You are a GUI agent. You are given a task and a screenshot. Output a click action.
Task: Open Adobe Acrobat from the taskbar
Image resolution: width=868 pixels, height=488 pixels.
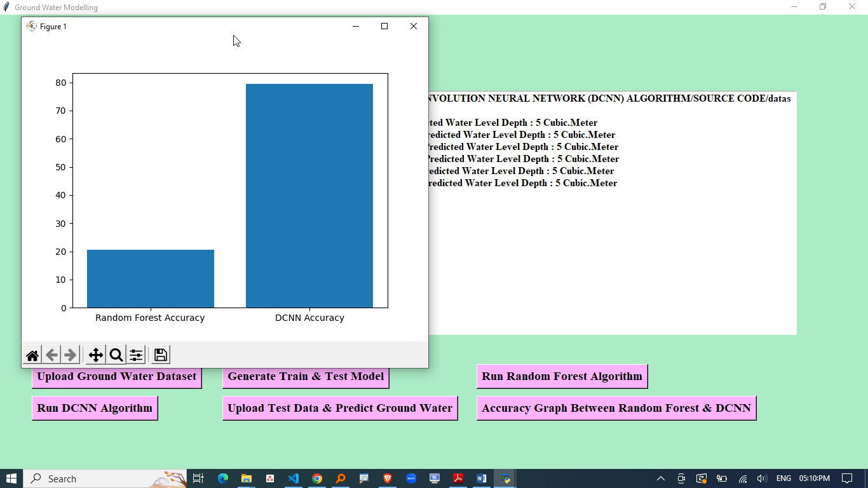(458, 478)
